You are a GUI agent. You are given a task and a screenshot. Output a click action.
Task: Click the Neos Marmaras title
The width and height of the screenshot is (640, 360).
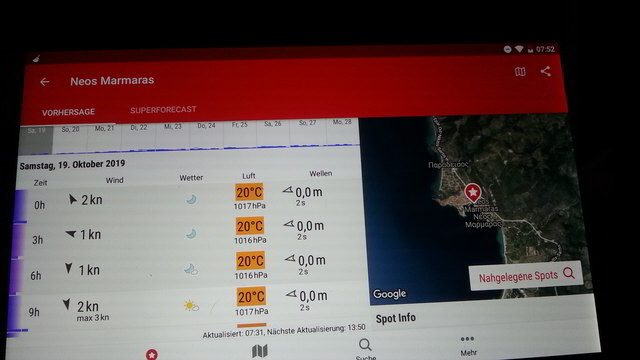pos(112,80)
